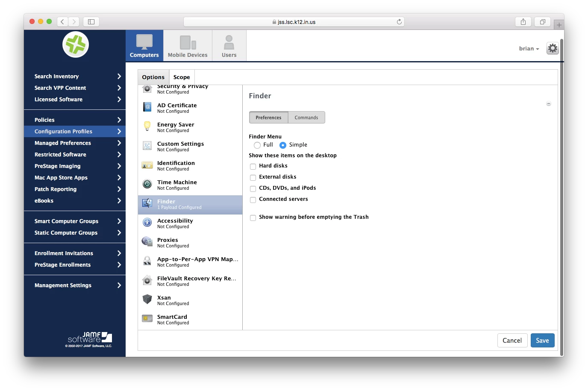Viewport: 588px width, 391px height.
Task: Select the SmartCard payload icon
Action: click(x=147, y=319)
